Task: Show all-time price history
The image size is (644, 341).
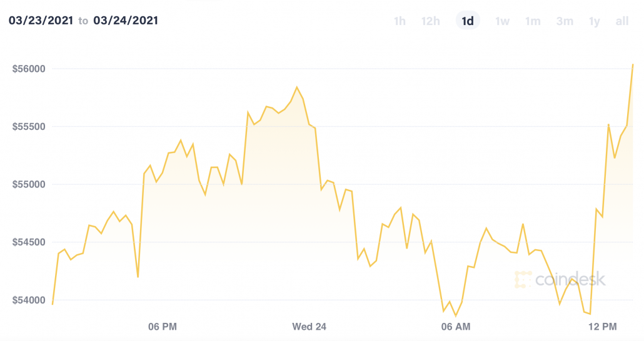Action: click(621, 21)
